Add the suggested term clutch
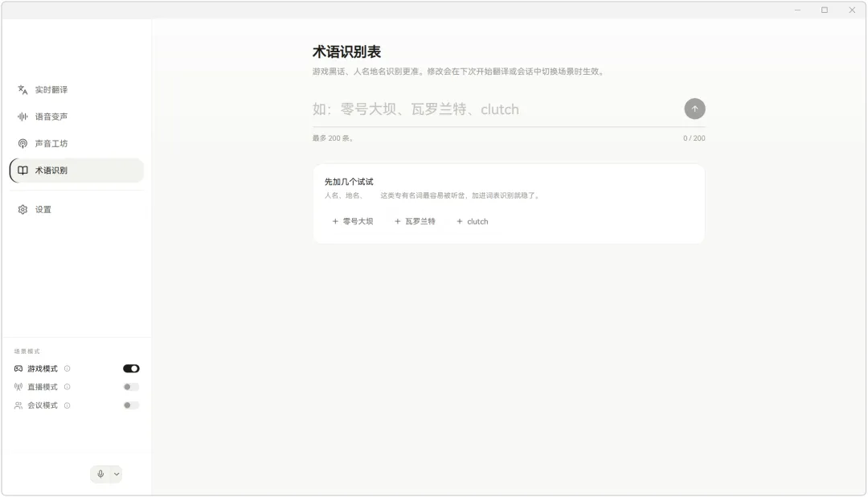Viewport: 868px width, 497px height. tap(473, 221)
